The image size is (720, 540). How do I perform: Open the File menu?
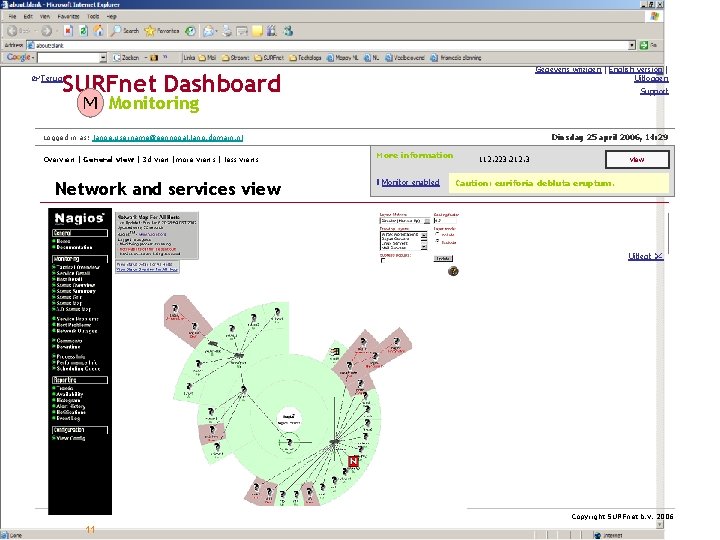tap(12, 16)
